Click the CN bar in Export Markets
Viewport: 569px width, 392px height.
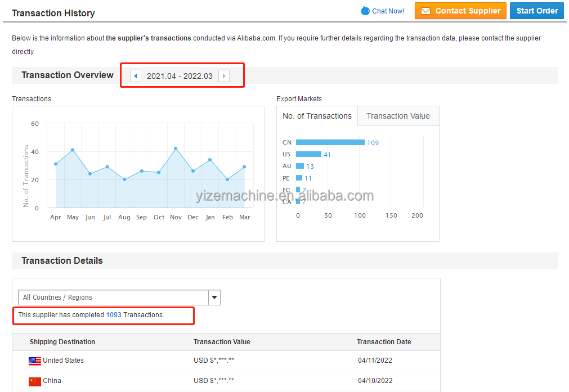point(330,142)
